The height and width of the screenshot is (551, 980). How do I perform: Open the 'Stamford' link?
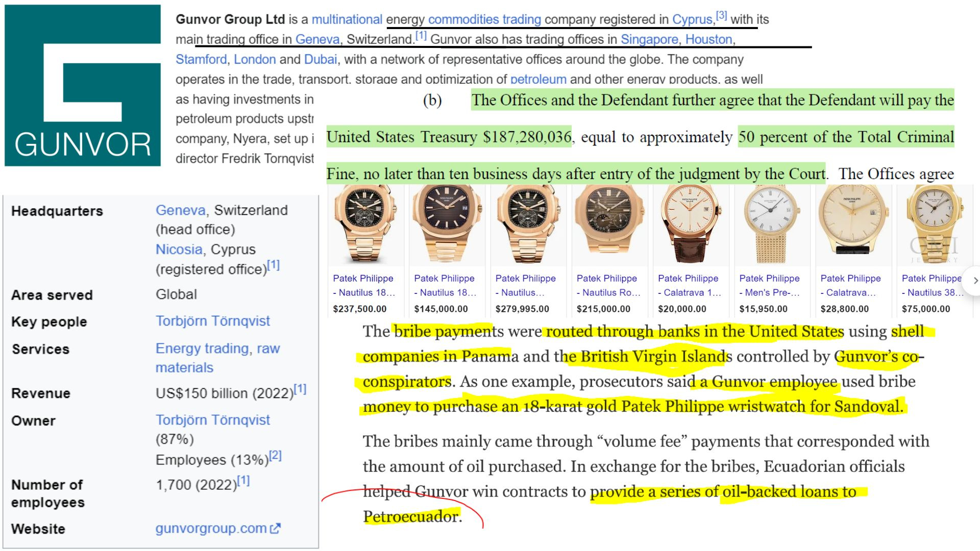click(x=201, y=59)
